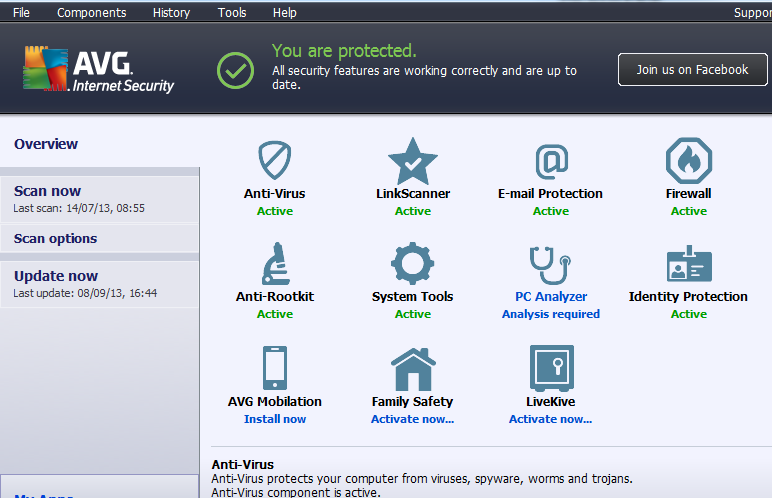Open the AVG Mobilation phone icon
Viewport: 772px width, 498px height.
click(275, 368)
